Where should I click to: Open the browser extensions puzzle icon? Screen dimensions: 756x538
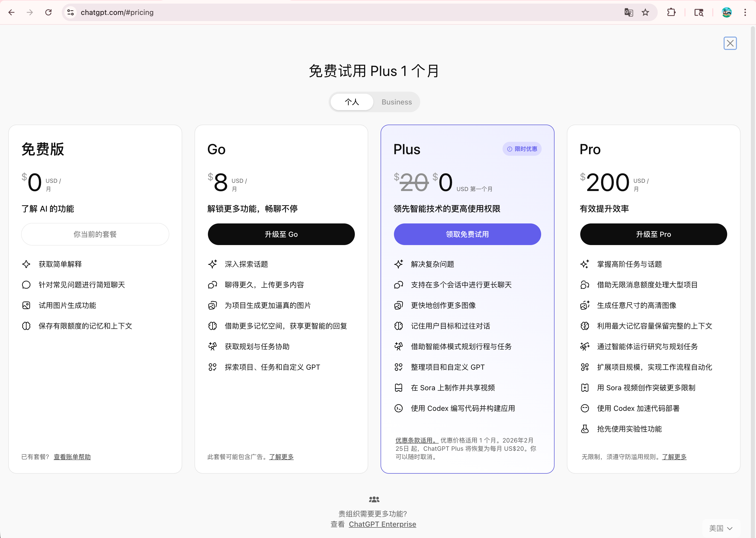coord(671,13)
